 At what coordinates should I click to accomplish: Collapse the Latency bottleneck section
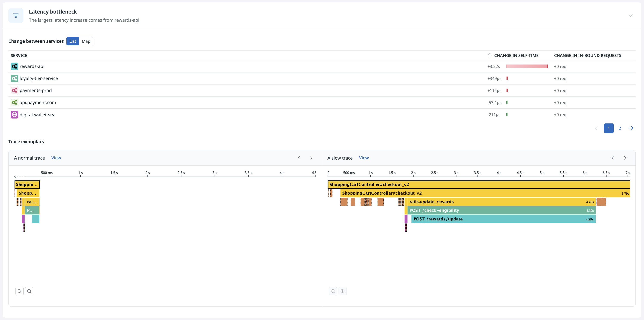point(631,15)
